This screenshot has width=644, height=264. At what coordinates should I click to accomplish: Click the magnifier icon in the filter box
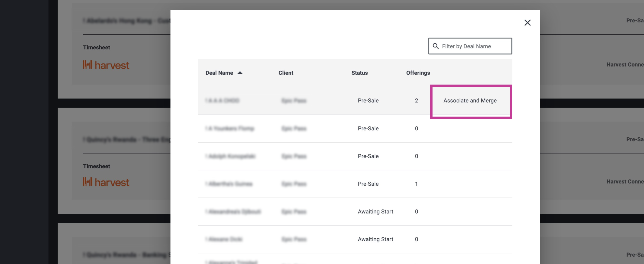pos(435,46)
